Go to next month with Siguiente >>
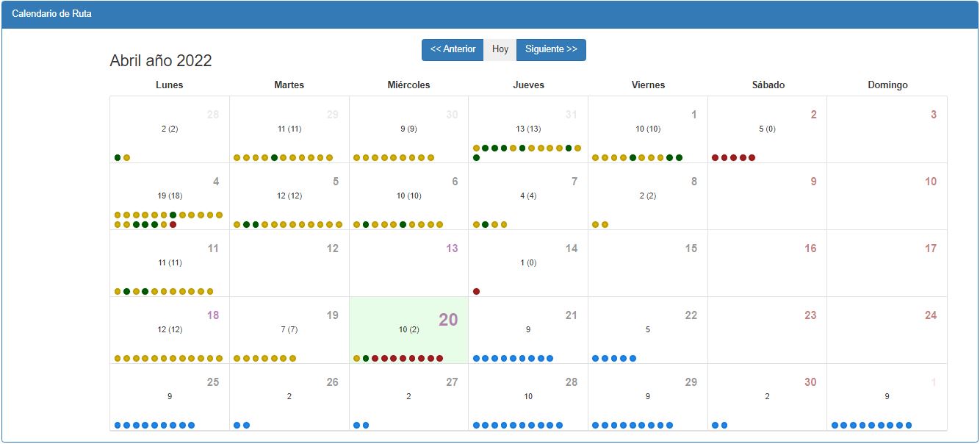 pos(551,50)
